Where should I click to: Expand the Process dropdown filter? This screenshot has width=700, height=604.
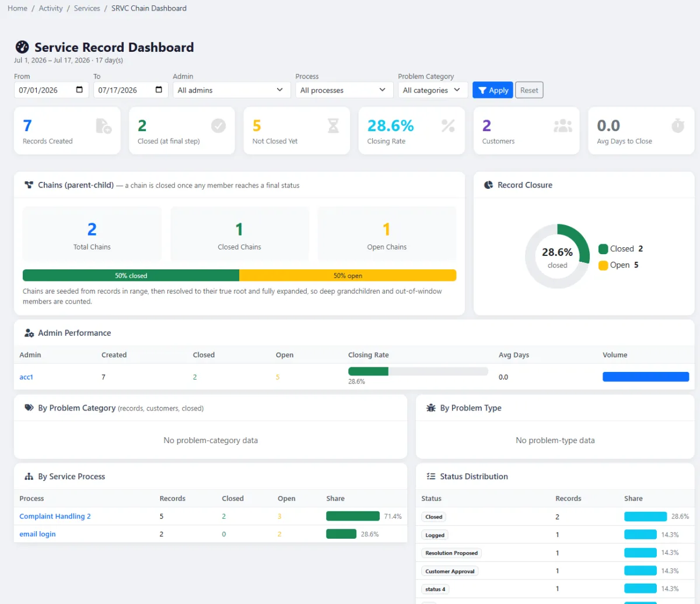point(344,90)
